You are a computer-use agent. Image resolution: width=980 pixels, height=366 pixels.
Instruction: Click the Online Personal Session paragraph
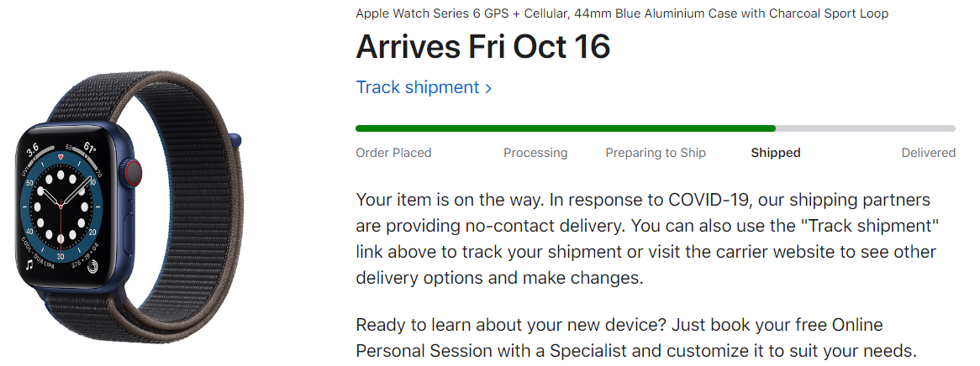pos(637,337)
